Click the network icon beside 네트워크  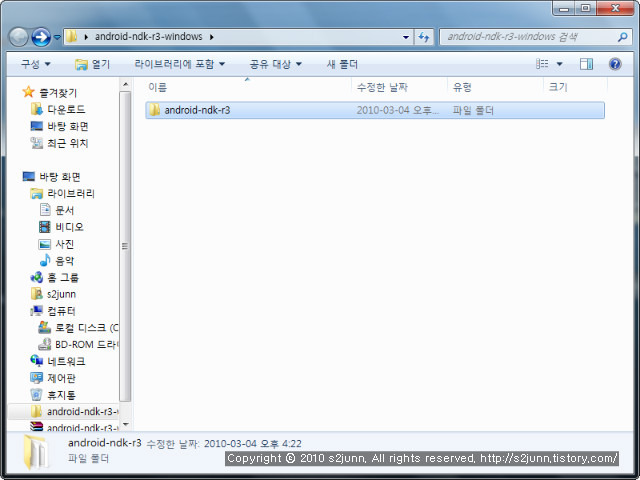36,361
